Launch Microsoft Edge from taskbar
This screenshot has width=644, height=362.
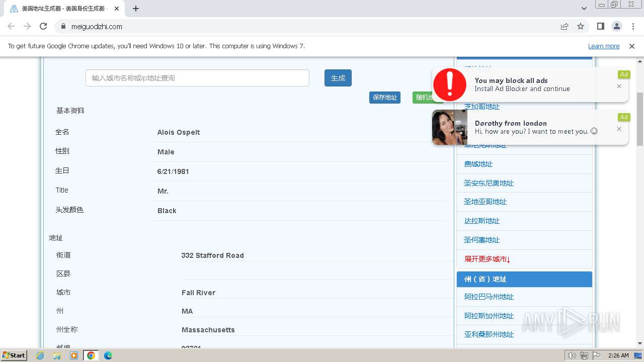click(108, 355)
